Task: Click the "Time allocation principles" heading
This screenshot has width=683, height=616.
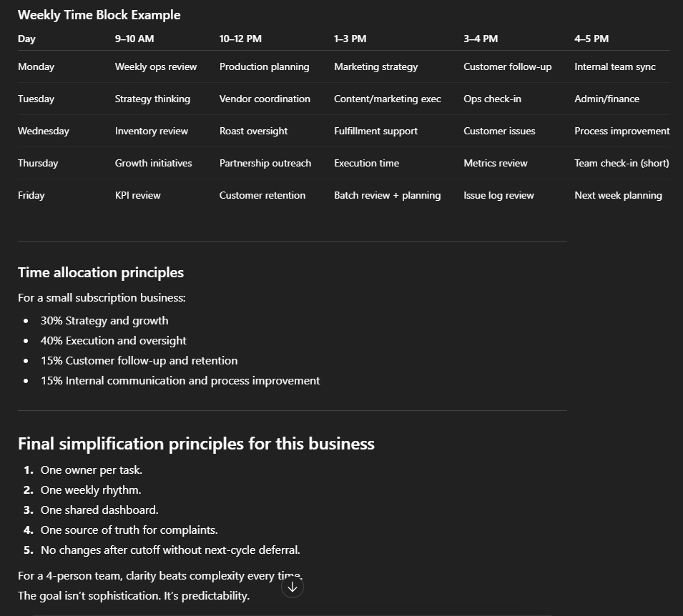Action: tap(101, 272)
